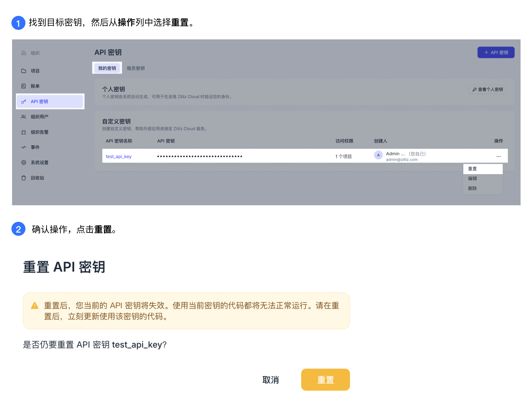Click the warning triangle icon in the alert
Image resolution: width=532 pixels, height=415 pixels.
[35, 306]
